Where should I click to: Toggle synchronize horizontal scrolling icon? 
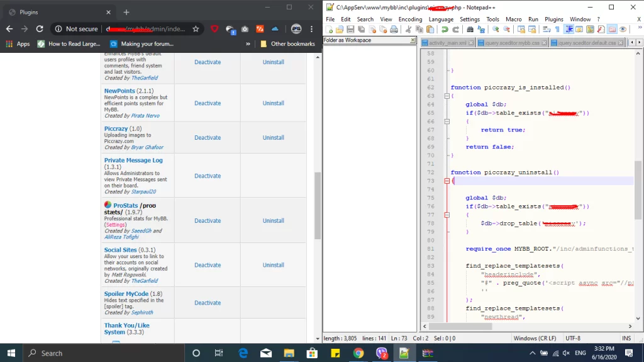pyautogui.click(x=532, y=29)
